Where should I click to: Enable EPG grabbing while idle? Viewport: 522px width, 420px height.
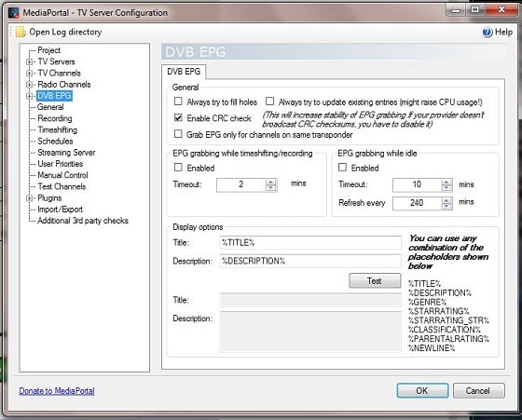pyautogui.click(x=343, y=168)
